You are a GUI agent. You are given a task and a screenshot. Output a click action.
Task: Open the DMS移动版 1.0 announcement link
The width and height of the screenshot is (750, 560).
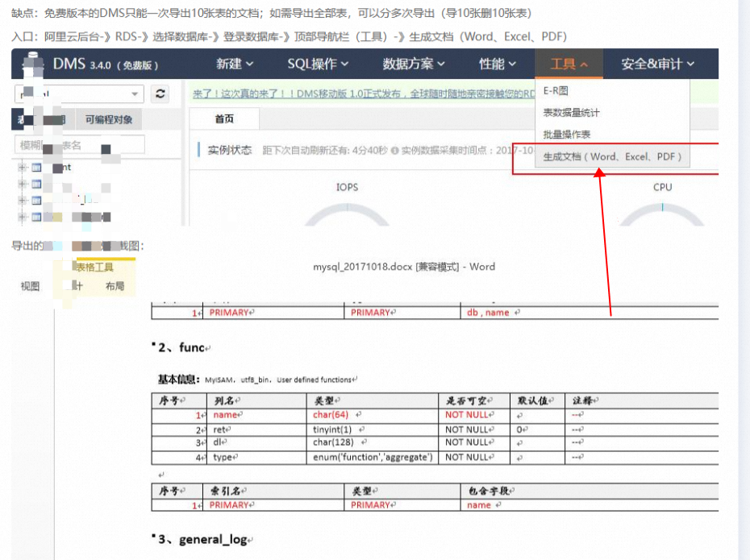point(364,93)
